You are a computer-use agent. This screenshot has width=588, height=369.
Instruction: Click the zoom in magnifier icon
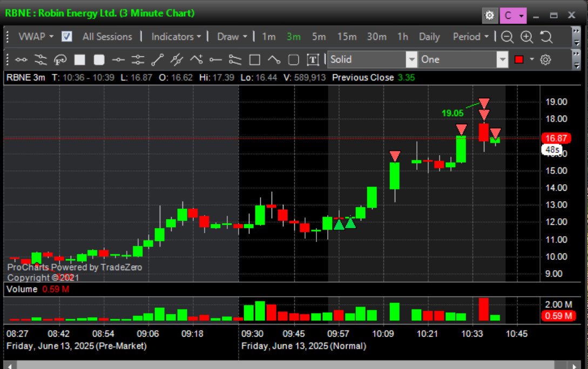(526, 37)
